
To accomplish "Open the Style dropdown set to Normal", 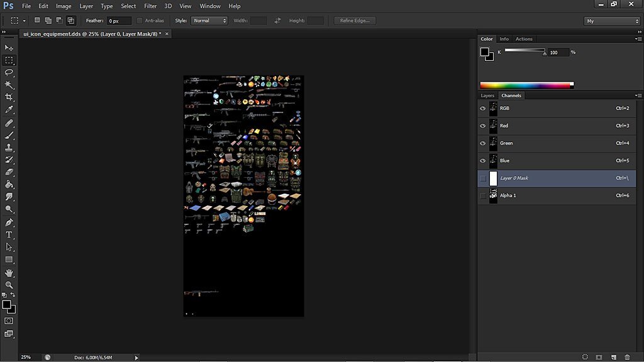I will click(x=209, y=21).
